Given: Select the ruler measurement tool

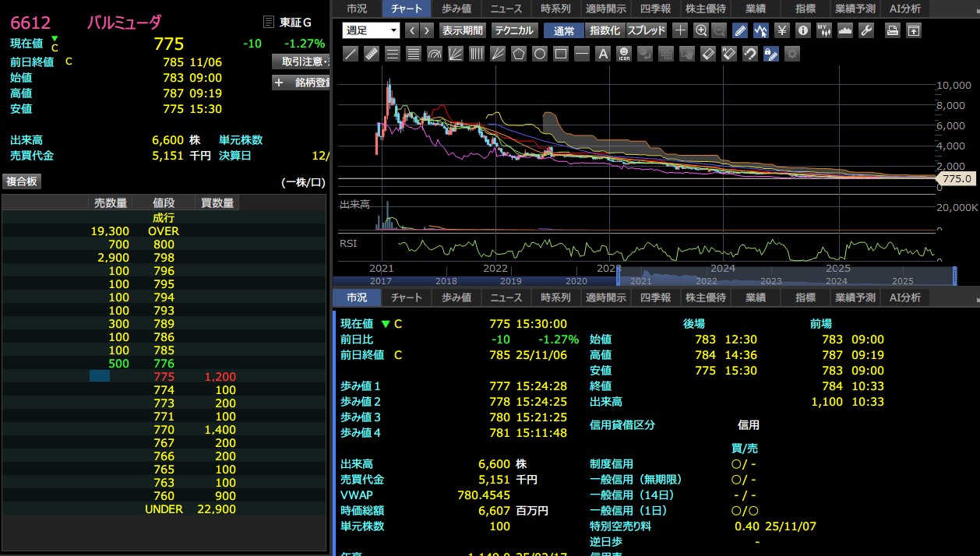Looking at the screenshot, I should [372, 54].
